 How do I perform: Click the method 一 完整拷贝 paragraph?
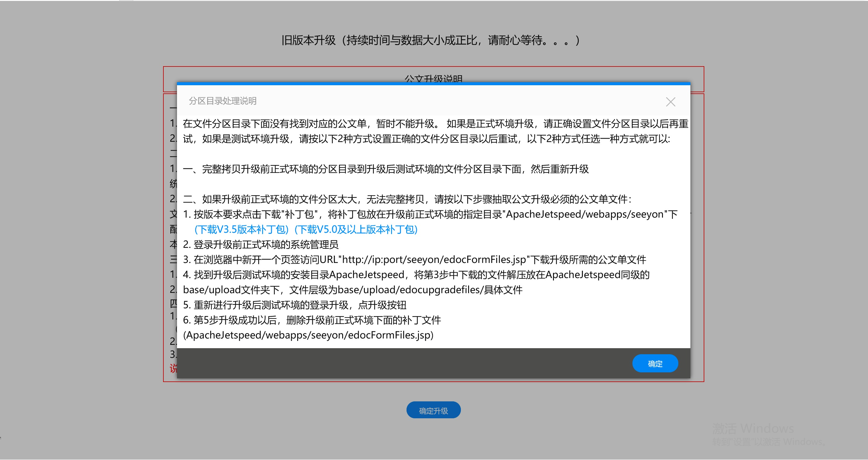click(385, 169)
